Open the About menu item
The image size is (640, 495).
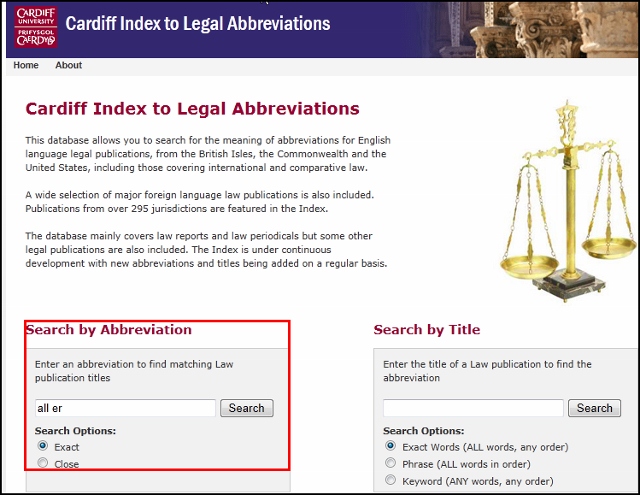coord(69,65)
